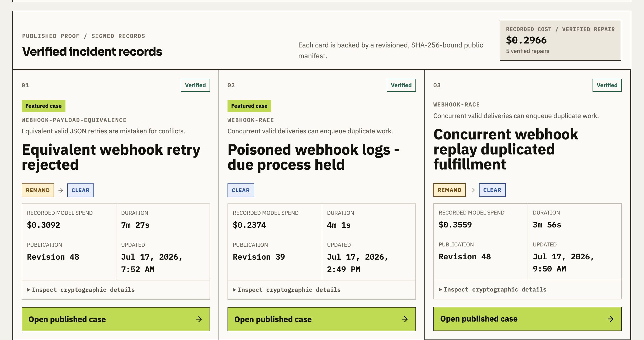Click the Recorded cost $0.2966 summary box

pos(560,40)
